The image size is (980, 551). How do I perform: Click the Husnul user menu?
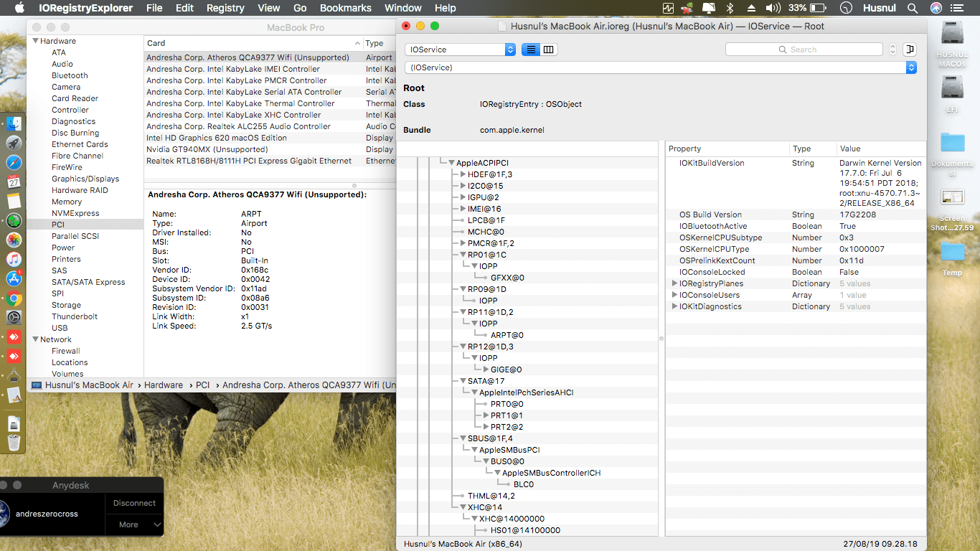point(879,8)
